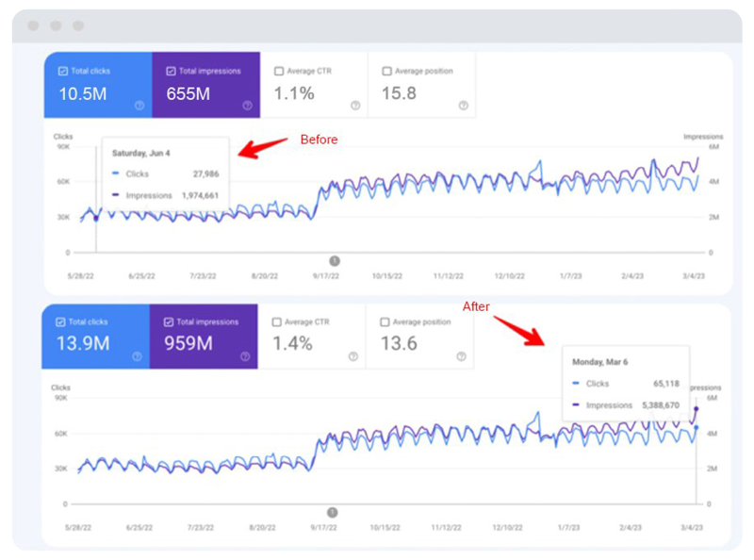Viewport: 754px width, 560px height.
Task: Open help icon in 15.8 Average position card
Action: (462, 106)
